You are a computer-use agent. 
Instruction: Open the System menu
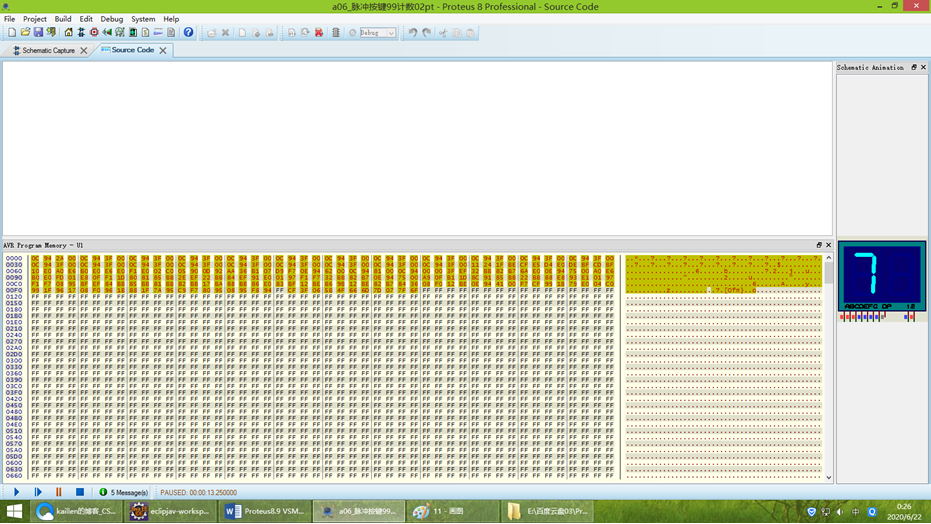click(143, 19)
